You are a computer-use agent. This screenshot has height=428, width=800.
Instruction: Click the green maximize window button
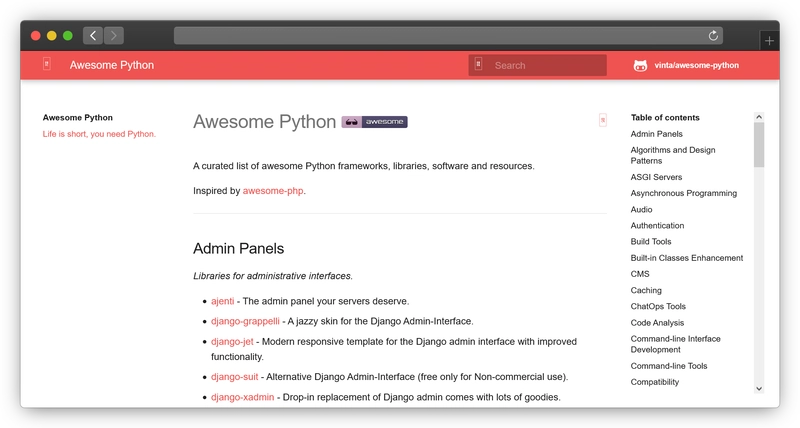tap(67, 36)
